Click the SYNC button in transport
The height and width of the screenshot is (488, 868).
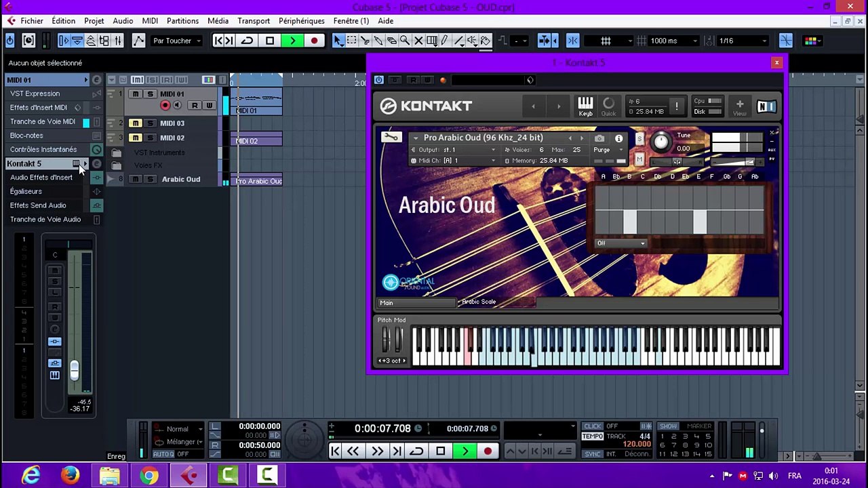click(592, 453)
